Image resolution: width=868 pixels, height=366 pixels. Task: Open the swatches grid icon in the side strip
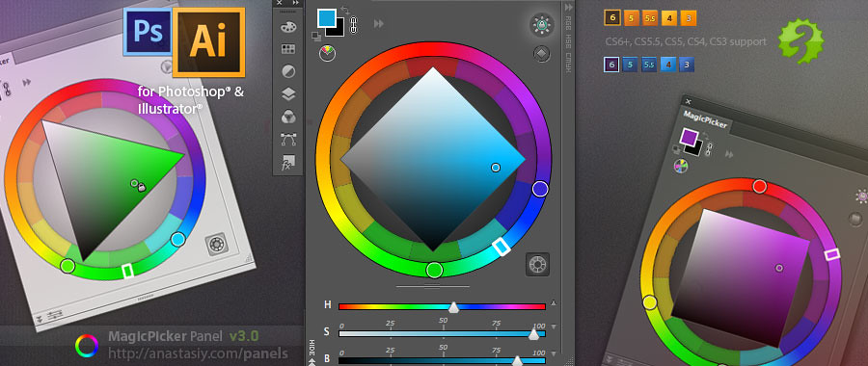[x=287, y=49]
